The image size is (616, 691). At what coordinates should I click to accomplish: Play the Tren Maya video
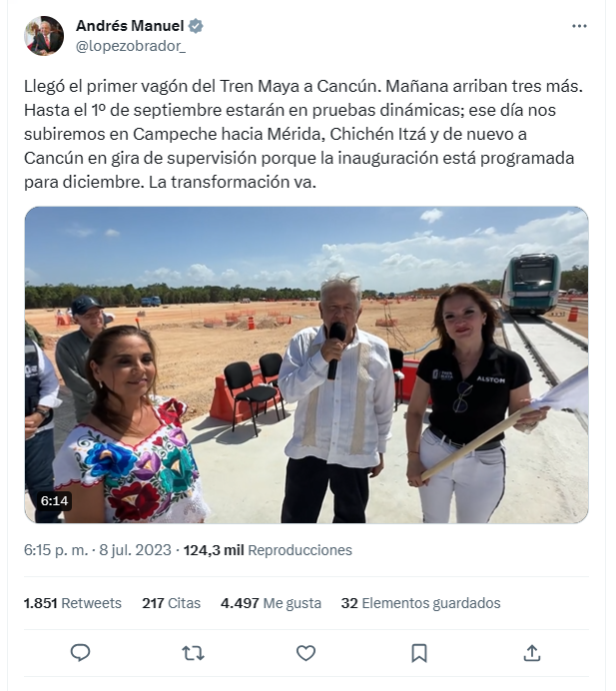click(x=307, y=364)
